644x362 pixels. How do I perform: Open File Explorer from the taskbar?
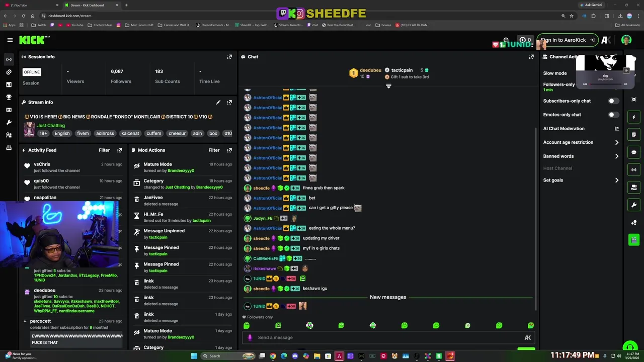pyautogui.click(x=317, y=356)
